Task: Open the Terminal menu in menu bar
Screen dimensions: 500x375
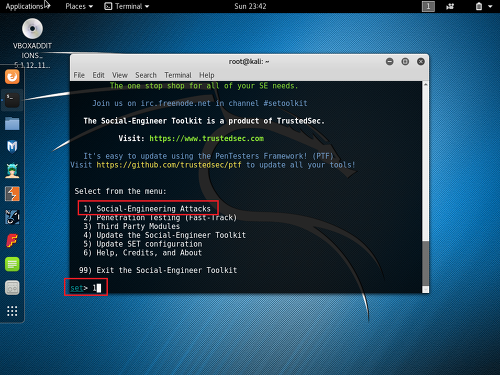Action: click(x=178, y=75)
